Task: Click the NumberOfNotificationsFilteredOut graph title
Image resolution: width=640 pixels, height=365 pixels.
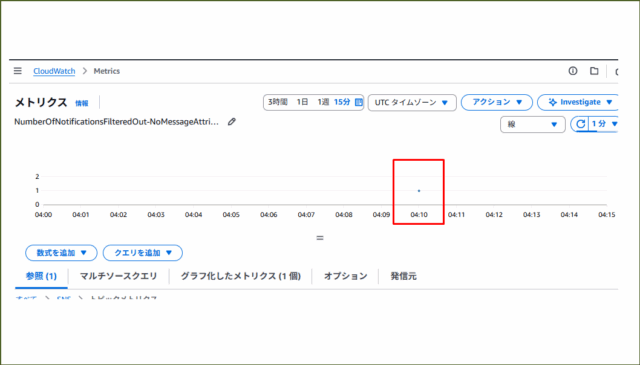Action: pyautogui.click(x=116, y=122)
